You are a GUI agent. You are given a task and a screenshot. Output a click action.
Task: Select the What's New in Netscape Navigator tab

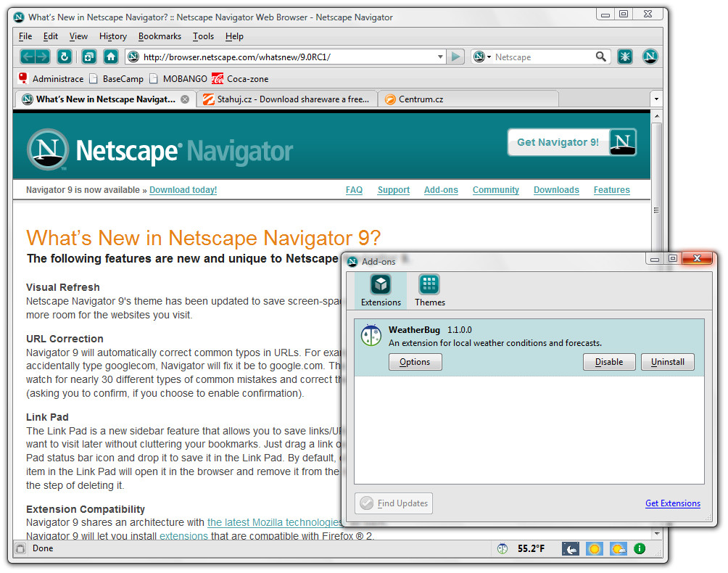(x=106, y=99)
